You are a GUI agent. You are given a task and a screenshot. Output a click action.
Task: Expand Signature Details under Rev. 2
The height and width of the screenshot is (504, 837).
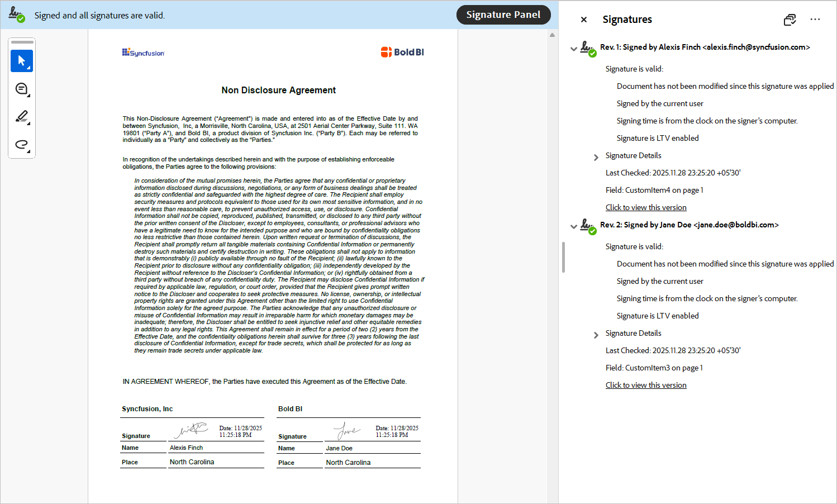point(596,335)
